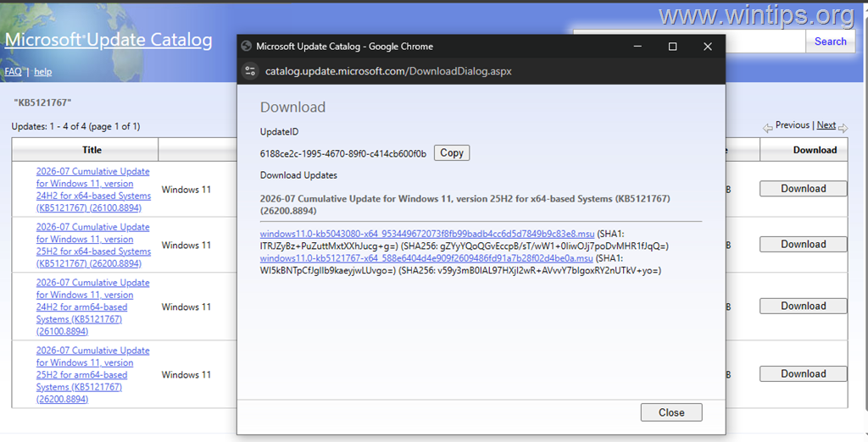Click Download for the 24H2 x64-based update
This screenshot has height=442, width=868.
pyautogui.click(x=804, y=189)
